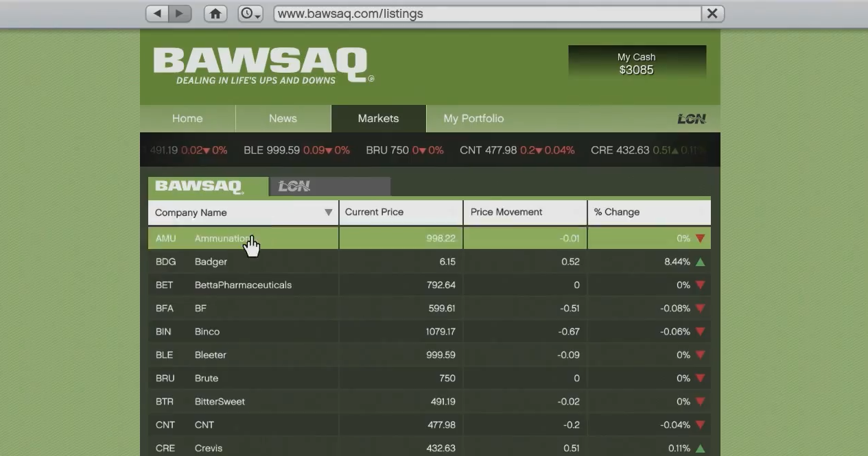This screenshot has width=868, height=456.
Task: Sort the table by % Change header
Action: click(x=648, y=213)
